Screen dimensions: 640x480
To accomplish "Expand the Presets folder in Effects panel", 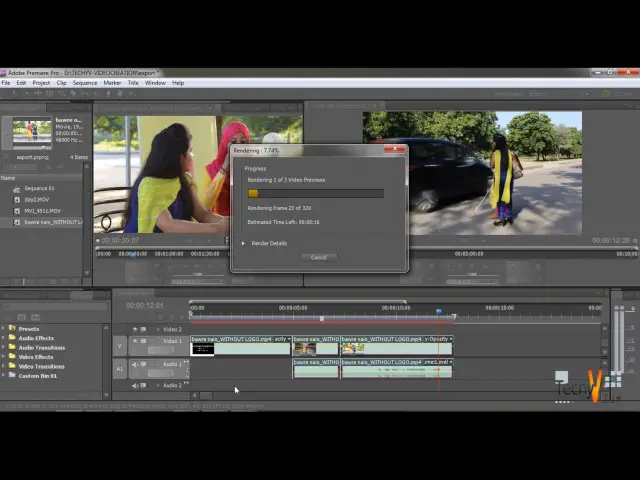I will [3, 329].
